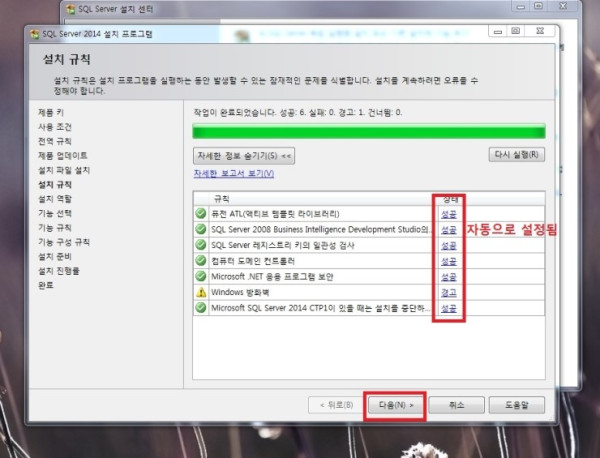600x458 pixels.
Task: Open 성공 link for Microsoft .NET 응용 프로그램 보안
Action: (x=448, y=277)
